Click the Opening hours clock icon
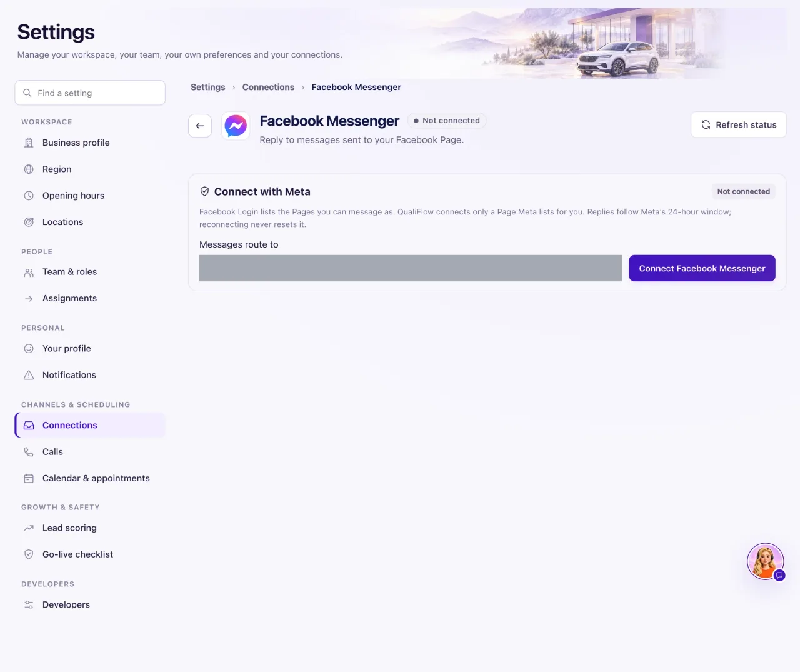 coord(29,196)
